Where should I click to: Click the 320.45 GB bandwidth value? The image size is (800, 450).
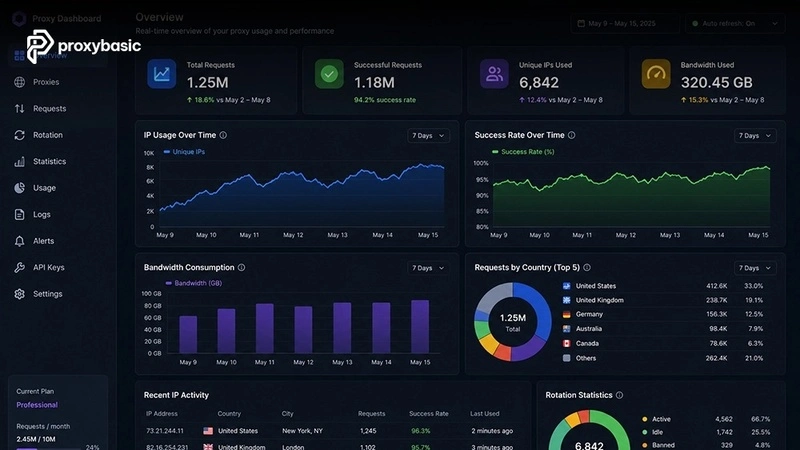(x=717, y=83)
